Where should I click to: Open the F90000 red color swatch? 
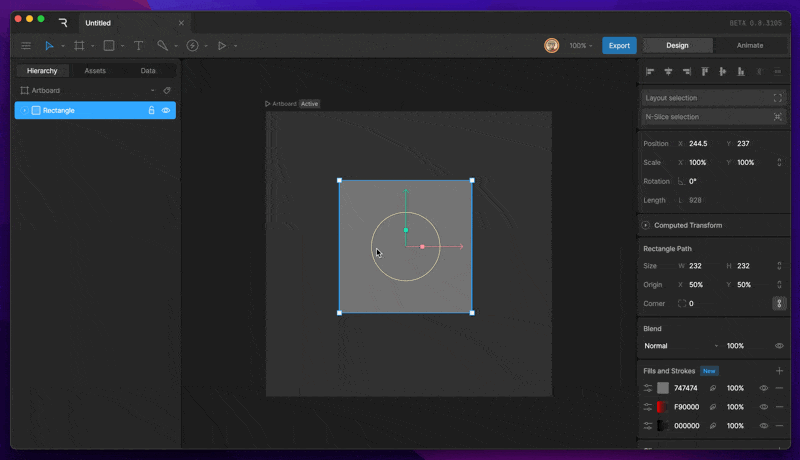(662, 407)
